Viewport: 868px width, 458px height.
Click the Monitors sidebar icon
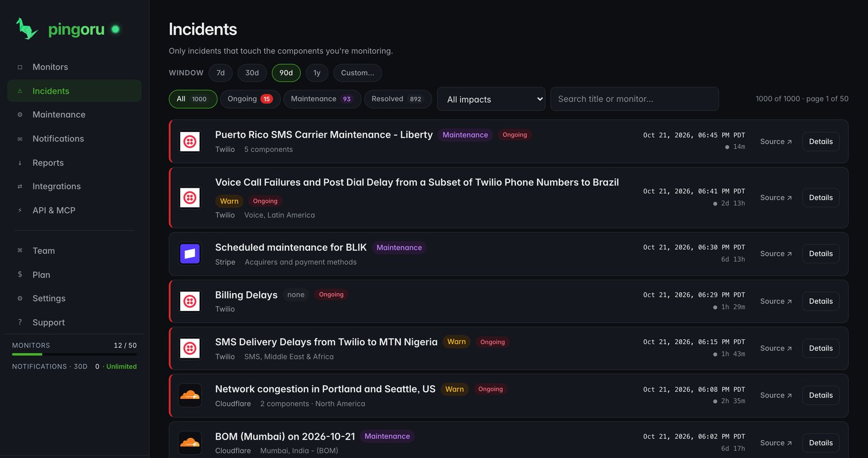click(20, 67)
